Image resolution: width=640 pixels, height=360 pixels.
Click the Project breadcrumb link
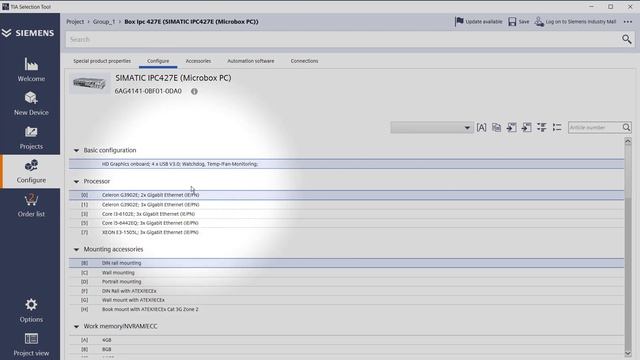click(x=75, y=22)
